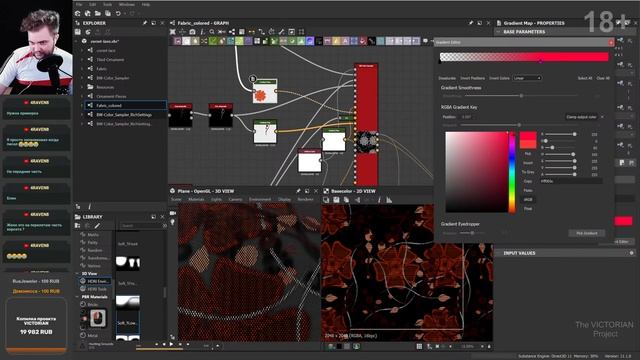Open the Tools menu
Screen dimensions: 640x360
107,4
